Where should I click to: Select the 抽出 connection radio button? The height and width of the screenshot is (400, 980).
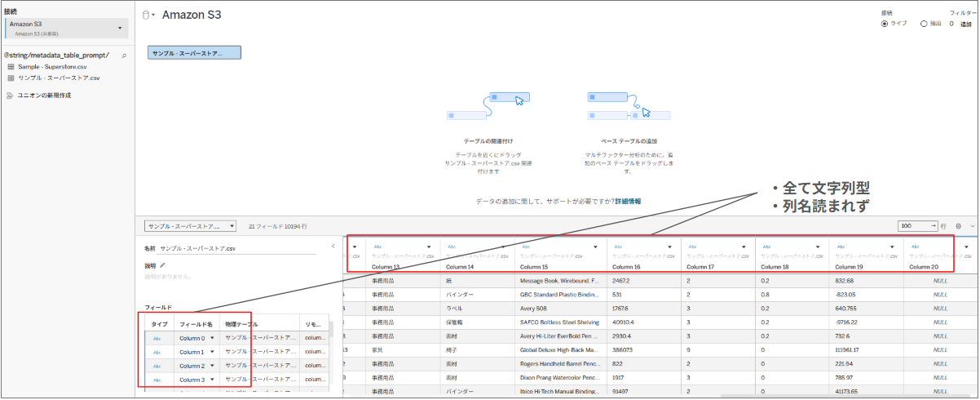click(x=924, y=24)
